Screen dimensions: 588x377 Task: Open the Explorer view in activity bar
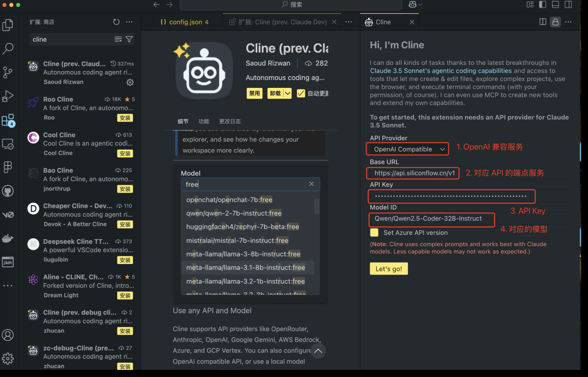8,25
